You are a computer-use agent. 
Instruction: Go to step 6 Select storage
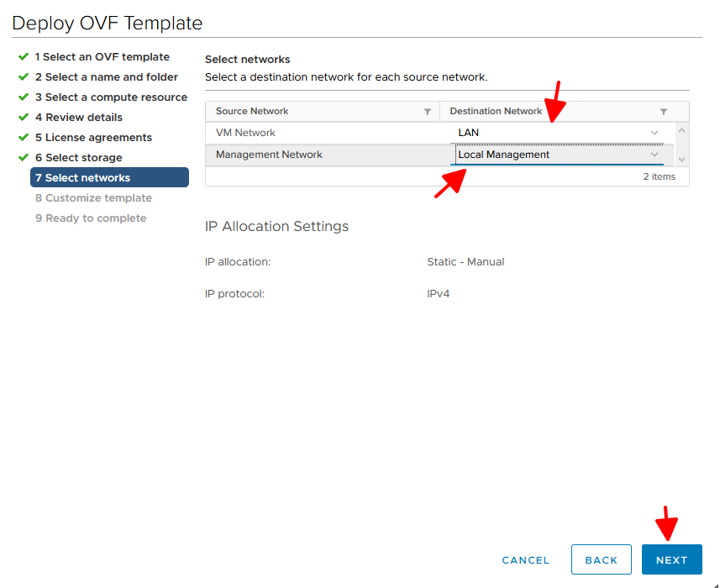tap(78, 158)
